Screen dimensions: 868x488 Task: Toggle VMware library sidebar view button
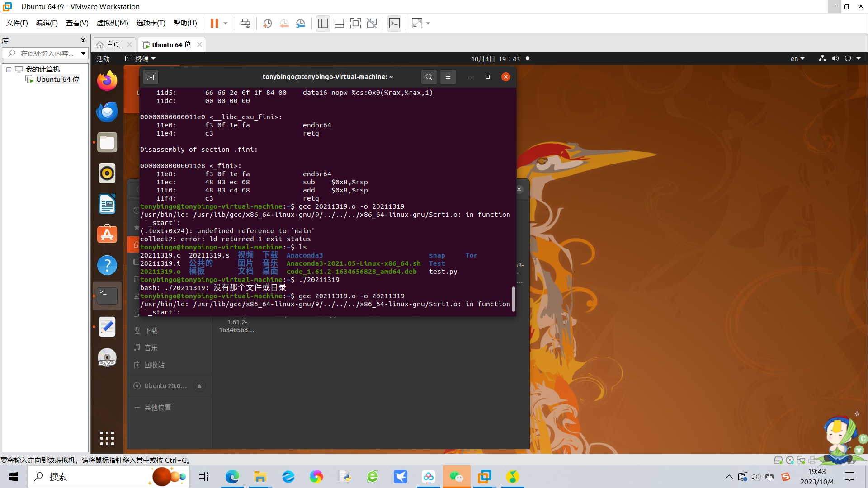[323, 23]
